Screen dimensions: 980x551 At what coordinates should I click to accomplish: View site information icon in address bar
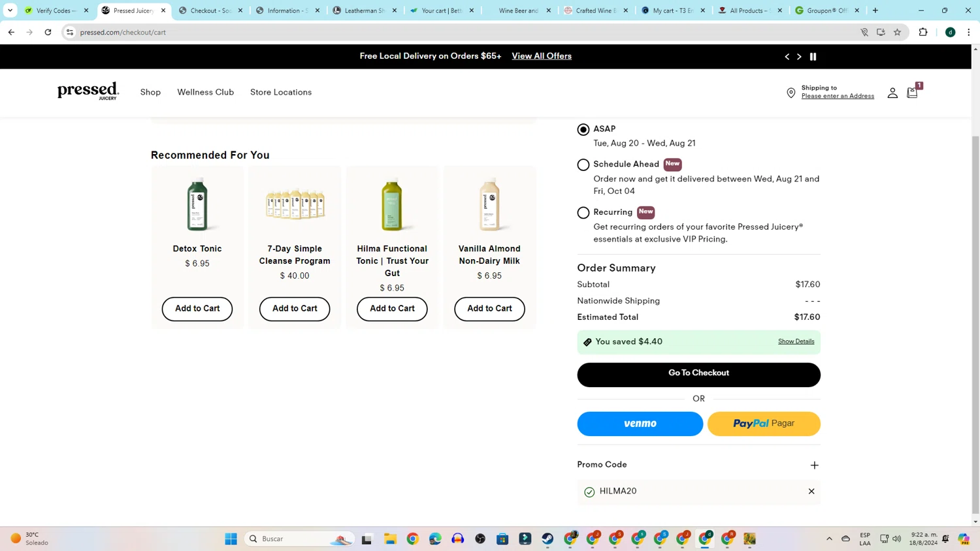[x=70, y=32]
